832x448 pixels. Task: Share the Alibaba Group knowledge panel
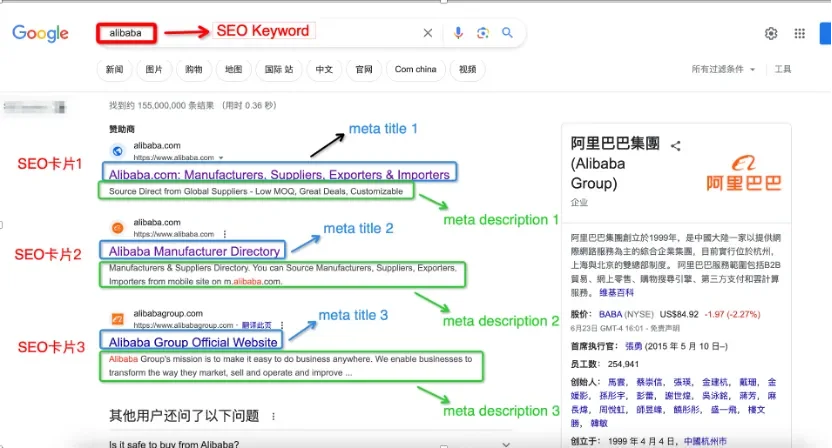pyautogui.click(x=675, y=146)
